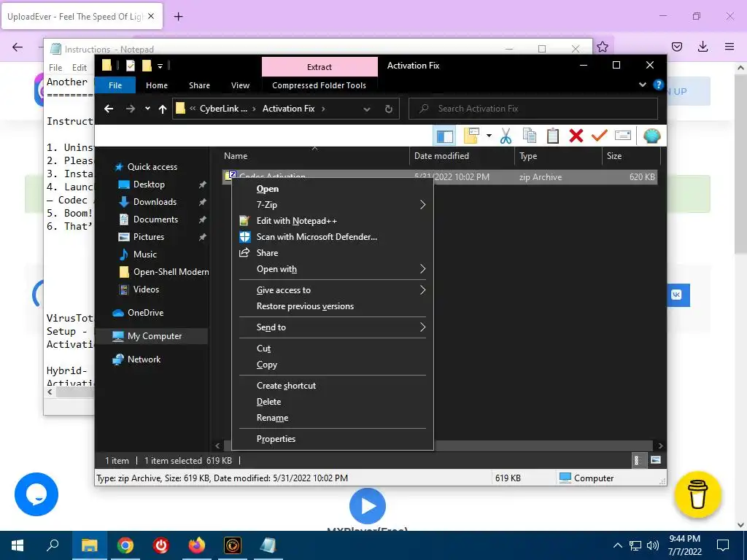Choose Restore previous versions

click(x=333, y=306)
